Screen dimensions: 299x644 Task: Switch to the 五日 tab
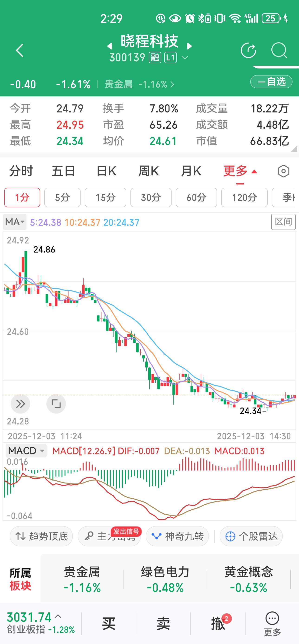click(63, 171)
